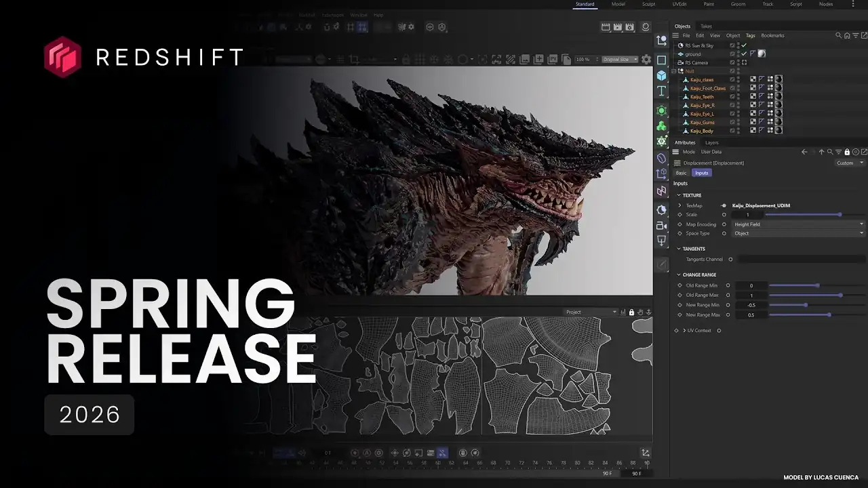
Task: Open the Tags menu in Objects manager
Action: 750,35
